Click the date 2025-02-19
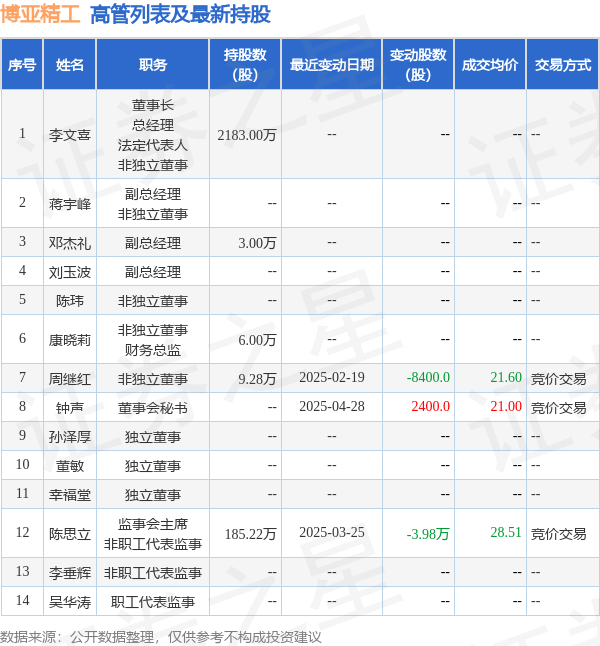Screen dimensions: 600x646 click(332, 377)
